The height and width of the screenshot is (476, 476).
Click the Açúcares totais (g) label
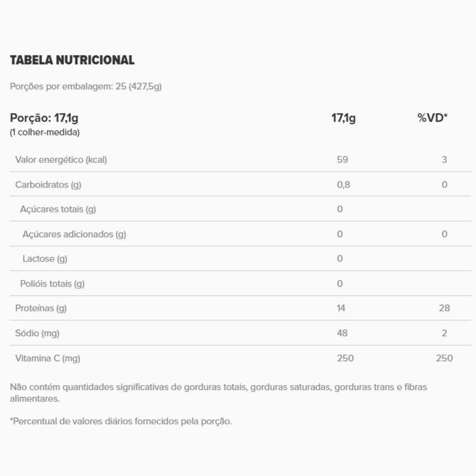click(x=58, y=209)
